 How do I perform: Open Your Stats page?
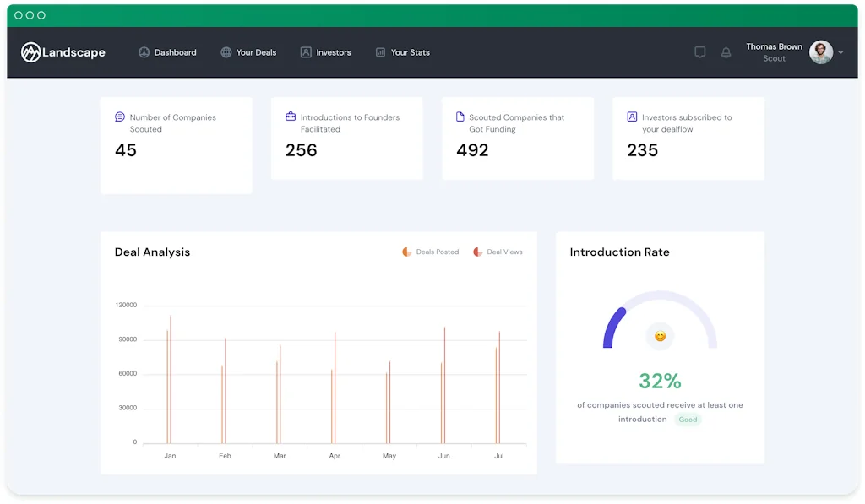403,51
